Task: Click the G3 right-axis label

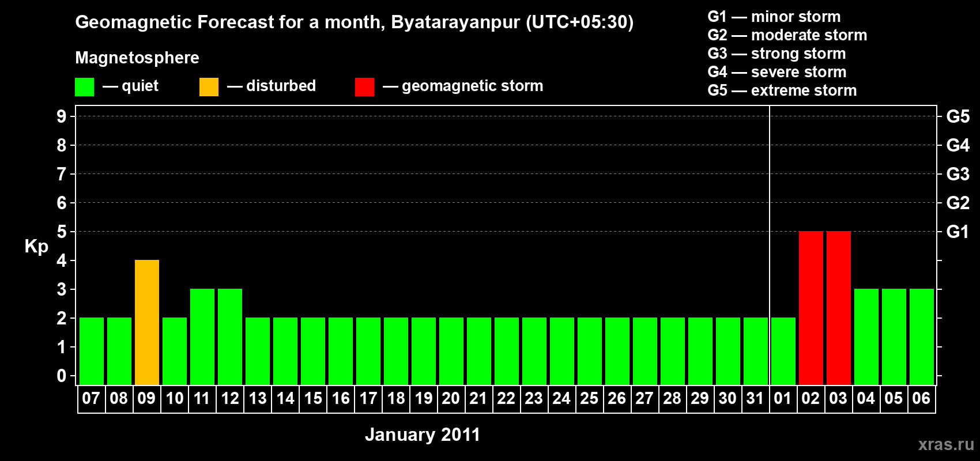Action: tap(958, 174)
